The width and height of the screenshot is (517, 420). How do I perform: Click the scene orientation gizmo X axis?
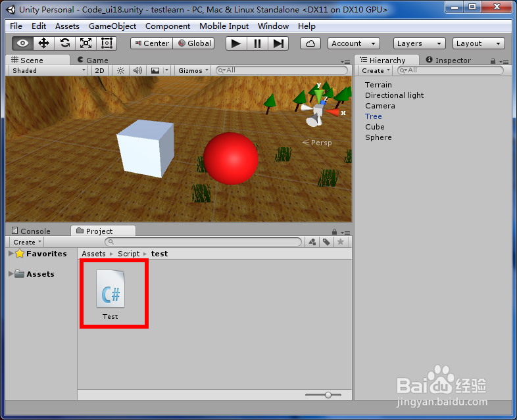[334, 112]
